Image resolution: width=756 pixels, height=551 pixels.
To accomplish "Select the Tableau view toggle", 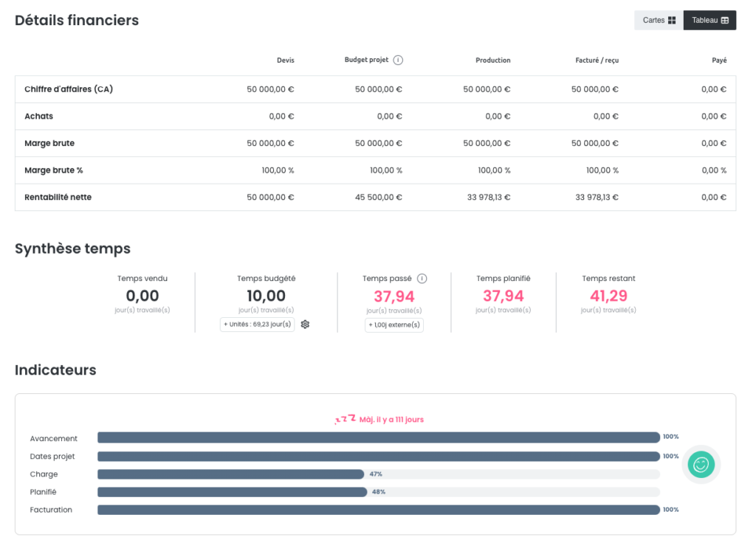I will pyautogui.click(x=709, y=21).
